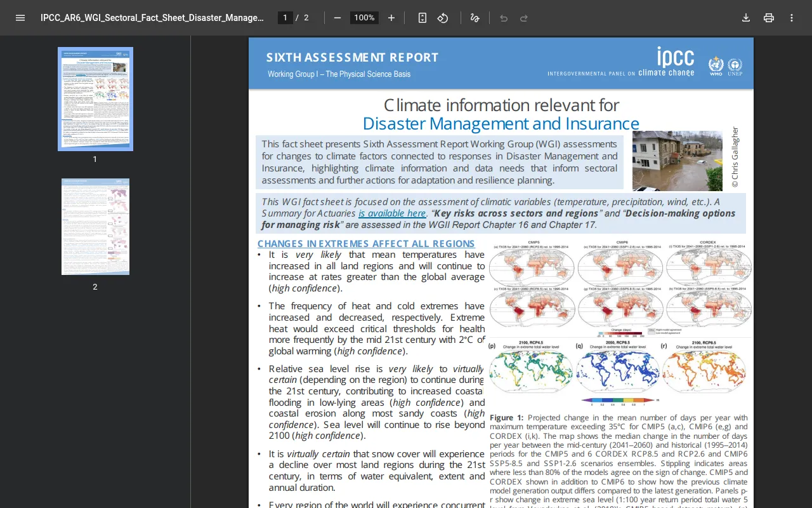This screenshot has width=812, height=508.
Task: Click the "Climate information relevant for" heading
Action: pyautogui.click(x=501, y=105)
